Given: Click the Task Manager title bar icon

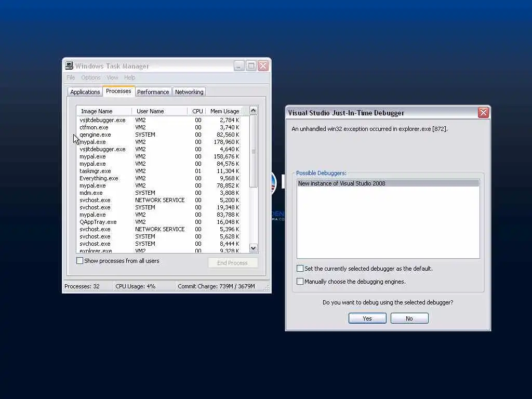Looking at the screenshot, I should [69, 65].
